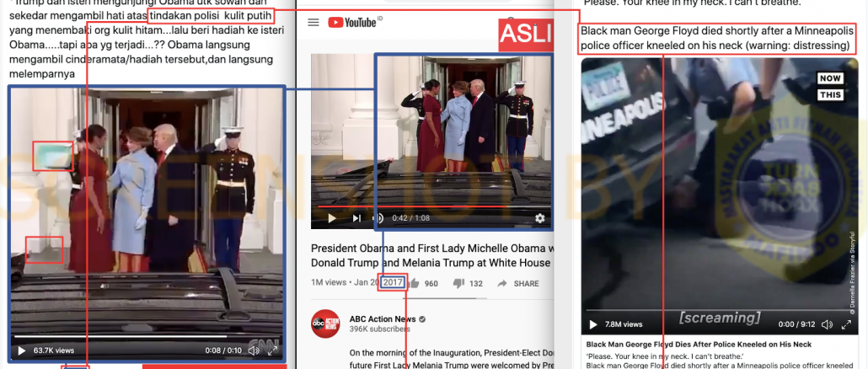Click the 0:42 / 1:08 time display
868x369 pixels.
[410, 218]
